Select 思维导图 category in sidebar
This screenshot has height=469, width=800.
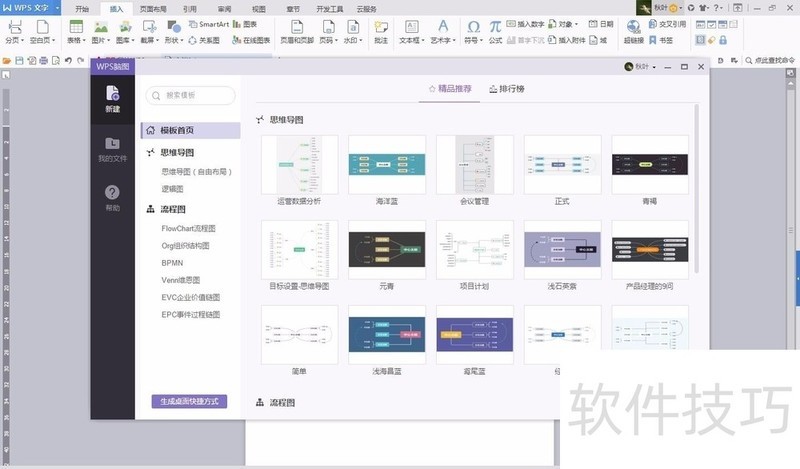pos(177,153)
